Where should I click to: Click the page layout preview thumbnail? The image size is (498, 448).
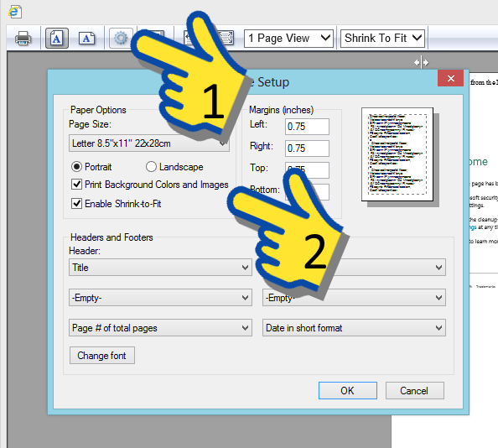tap(397, 154)
